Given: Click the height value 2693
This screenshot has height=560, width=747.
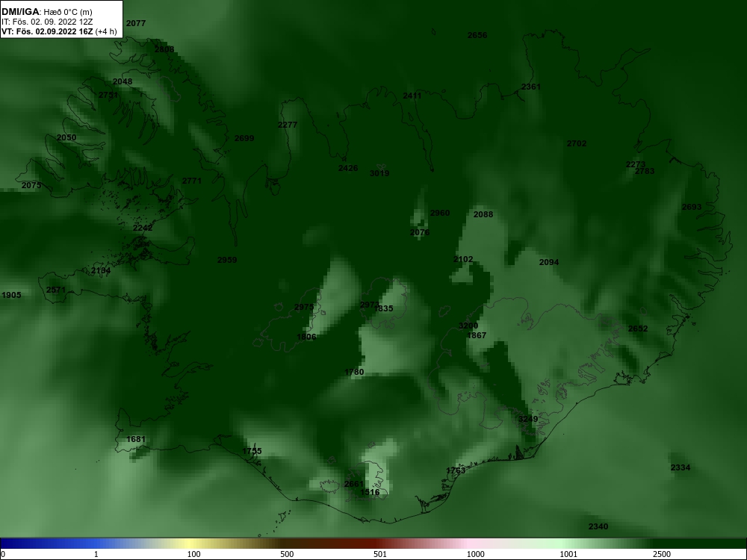Looking at the screenshot, I should coord(691,207).
